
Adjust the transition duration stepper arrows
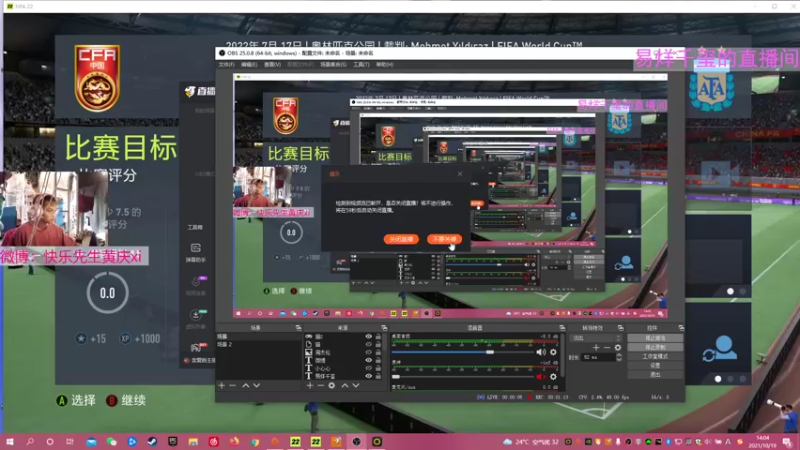pos(619,358)
